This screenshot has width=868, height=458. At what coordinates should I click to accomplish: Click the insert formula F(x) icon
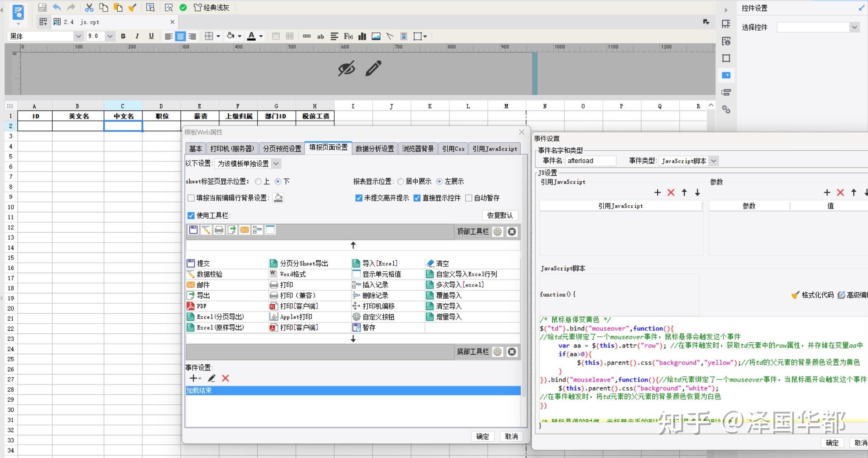pos(348,36)
